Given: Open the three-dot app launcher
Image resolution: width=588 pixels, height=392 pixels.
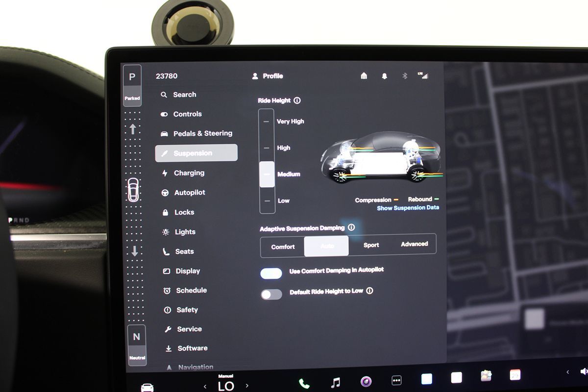Looking at the screenshot, I should pos(396,381).
